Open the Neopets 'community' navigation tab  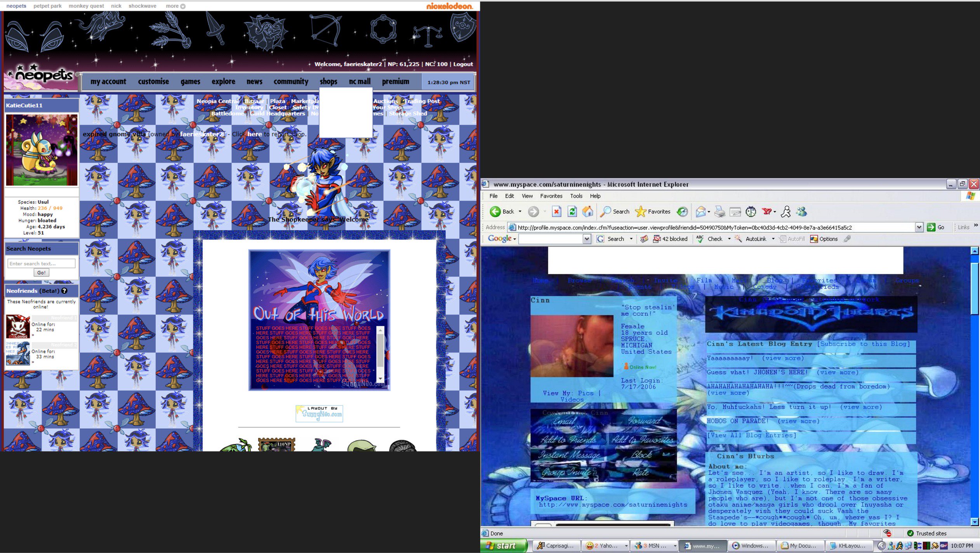pyautogui.click(x=291, y=82)
